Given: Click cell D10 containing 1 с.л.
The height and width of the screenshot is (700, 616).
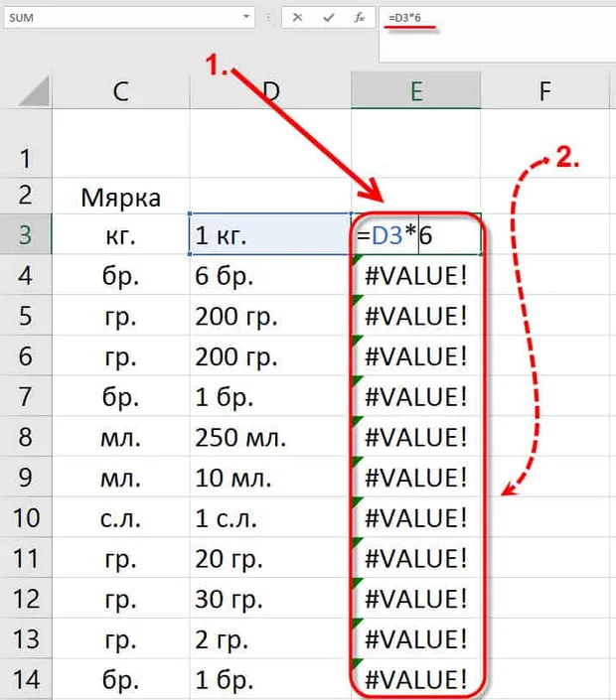Looking at the screenshot, I should click(270, 517).
